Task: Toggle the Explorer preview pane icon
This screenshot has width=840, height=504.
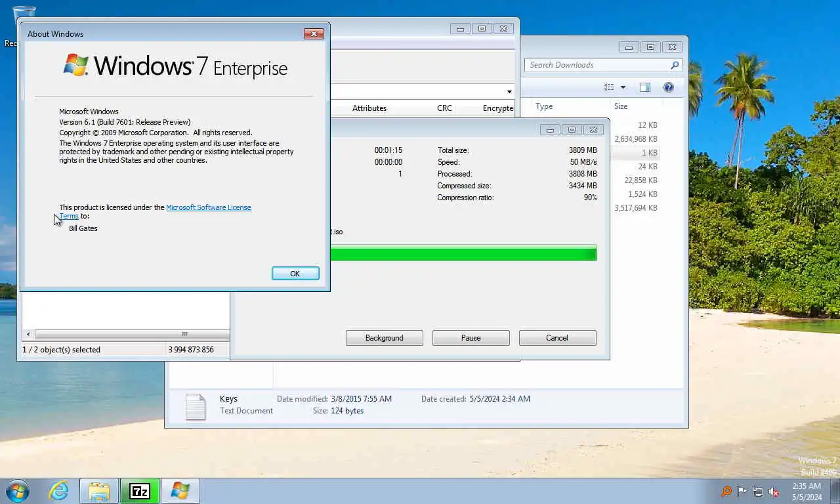Action: point(645,87)
